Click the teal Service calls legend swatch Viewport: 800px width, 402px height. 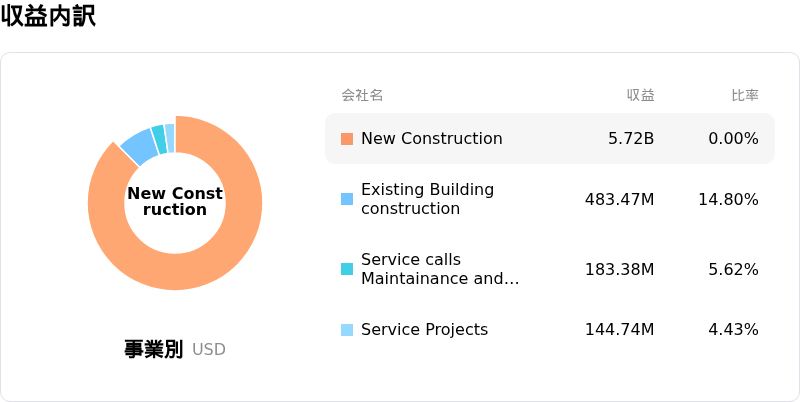[347, 269]
